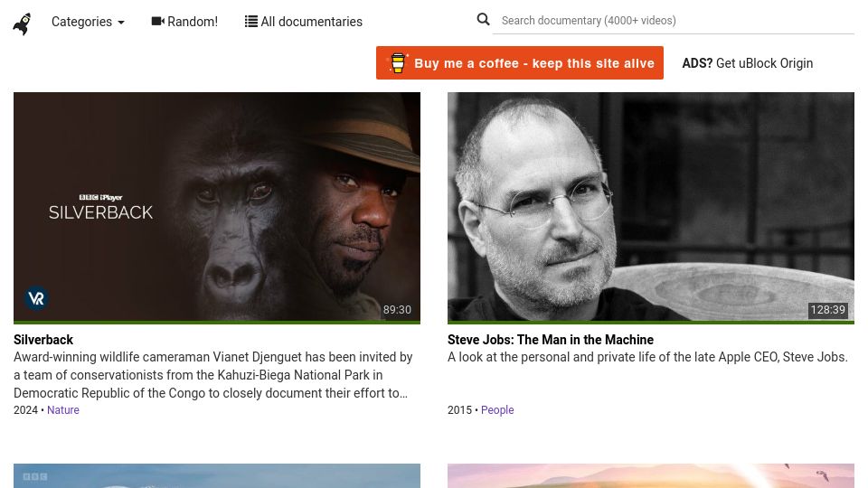The height and width of the screenshot is (488, 868).
Task: Click the 2024 year text under Silverback
Action: coord(25,410)
